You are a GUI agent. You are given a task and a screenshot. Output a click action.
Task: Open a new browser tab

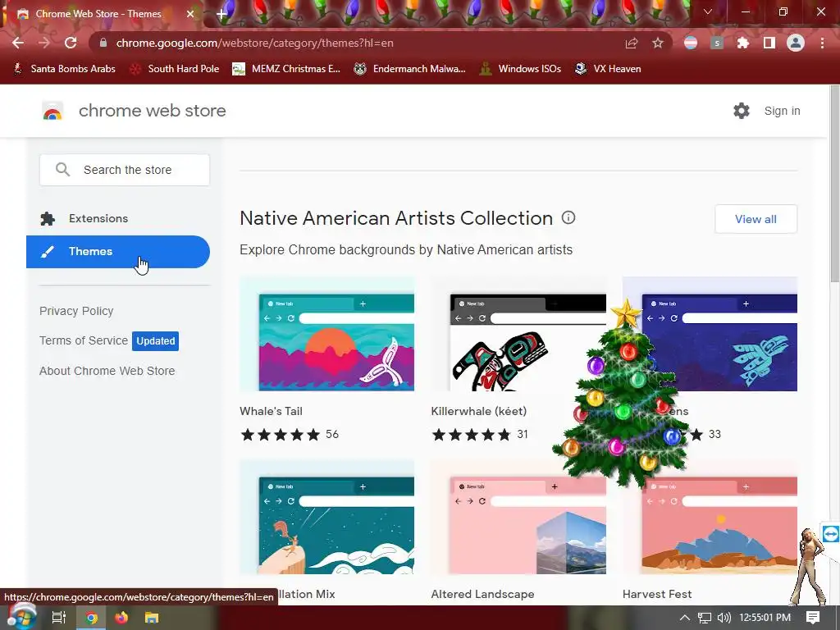[x=221, y=14]
